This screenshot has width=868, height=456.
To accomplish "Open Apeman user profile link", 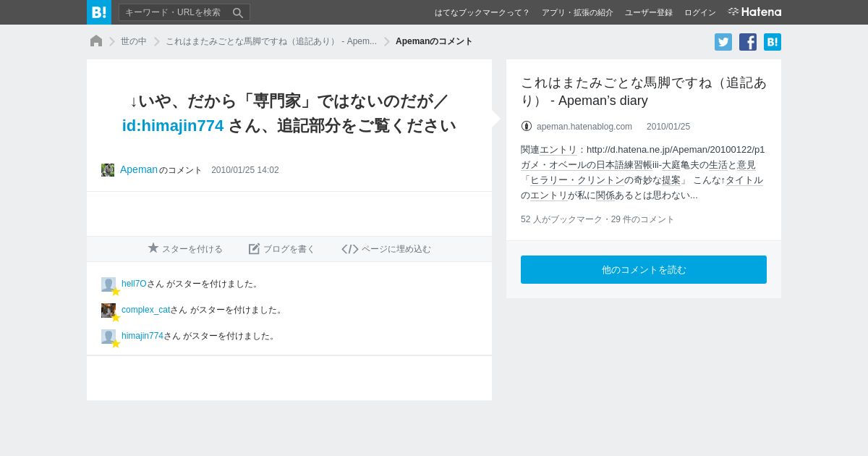I will pyautogui.click(x=139, y=169).
